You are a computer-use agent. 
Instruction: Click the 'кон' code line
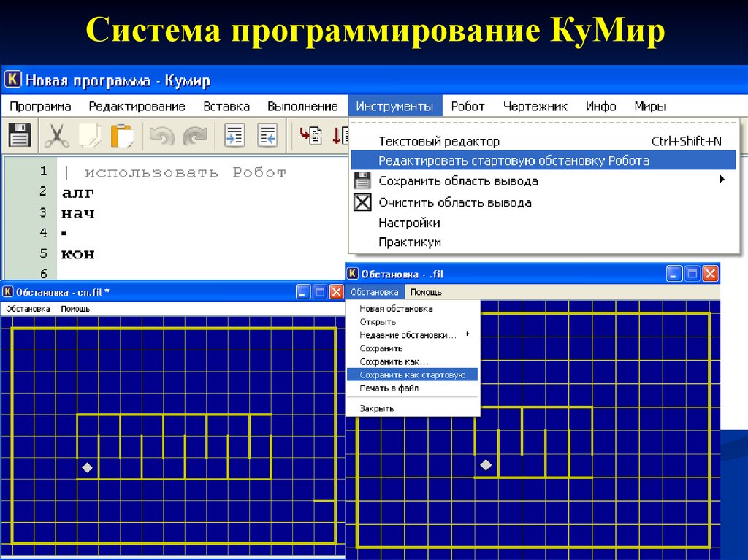coord(77,254)
